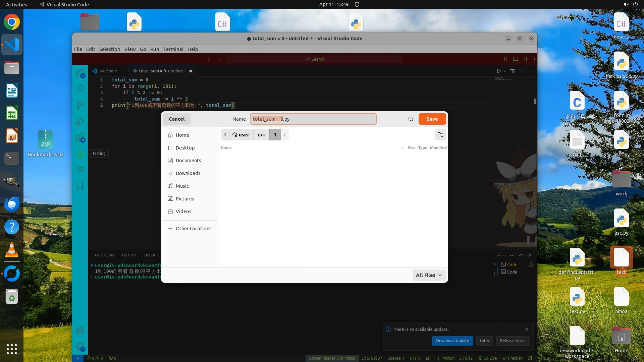
Task: Create new folder in save dialog
Action: pos(440,135)
